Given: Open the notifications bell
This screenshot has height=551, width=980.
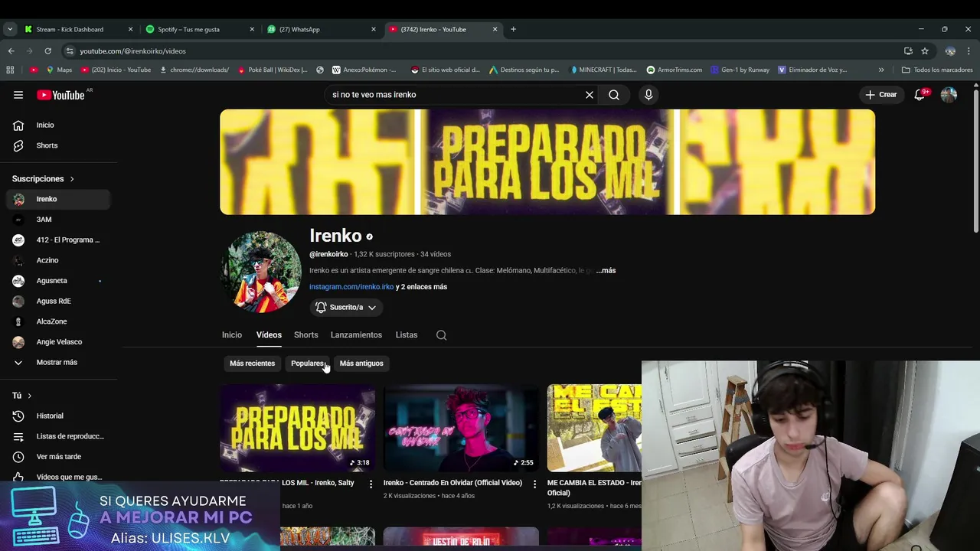Looking at the screenshot, I should (x=920, y=95).
